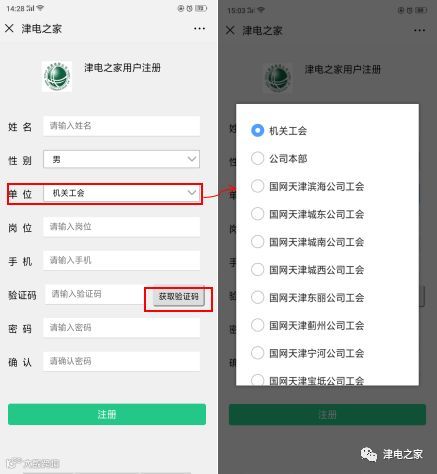Image resolution: width=437 pixels, height=474 pixels.
Task: Close the left 津电之家 page with X
Action: [9, 28]
